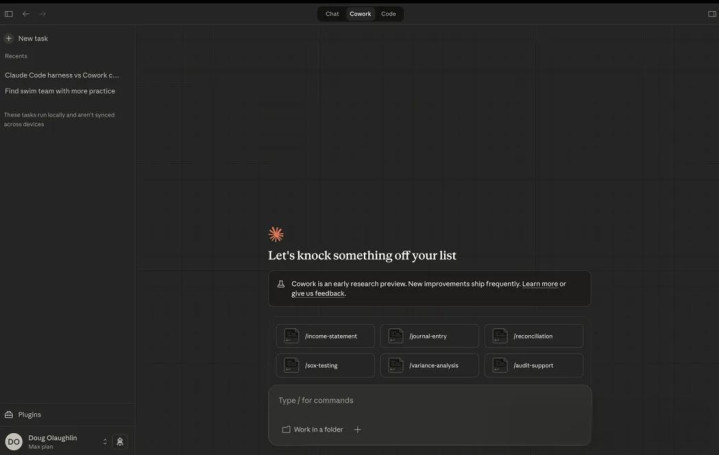Click the flask icon in preview banner
This screenshot has height=455, width=719.
282,284
